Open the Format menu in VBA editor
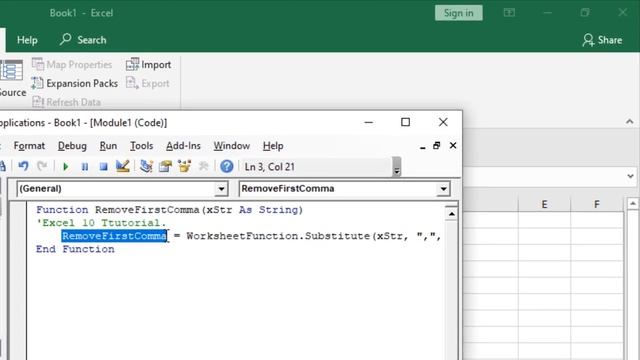The width and height of the screenshot is (640, 360). (29, 146)
